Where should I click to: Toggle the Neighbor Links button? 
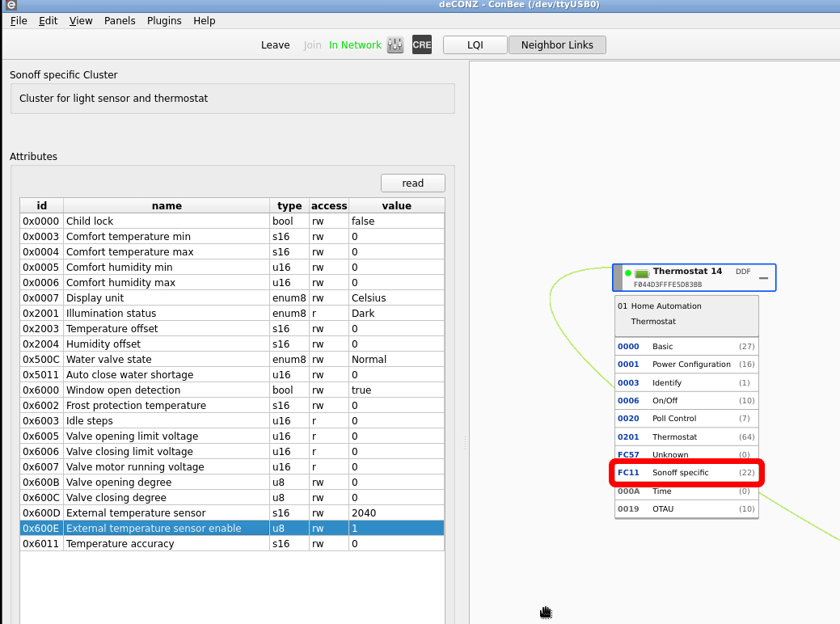[x=557, y=45]
